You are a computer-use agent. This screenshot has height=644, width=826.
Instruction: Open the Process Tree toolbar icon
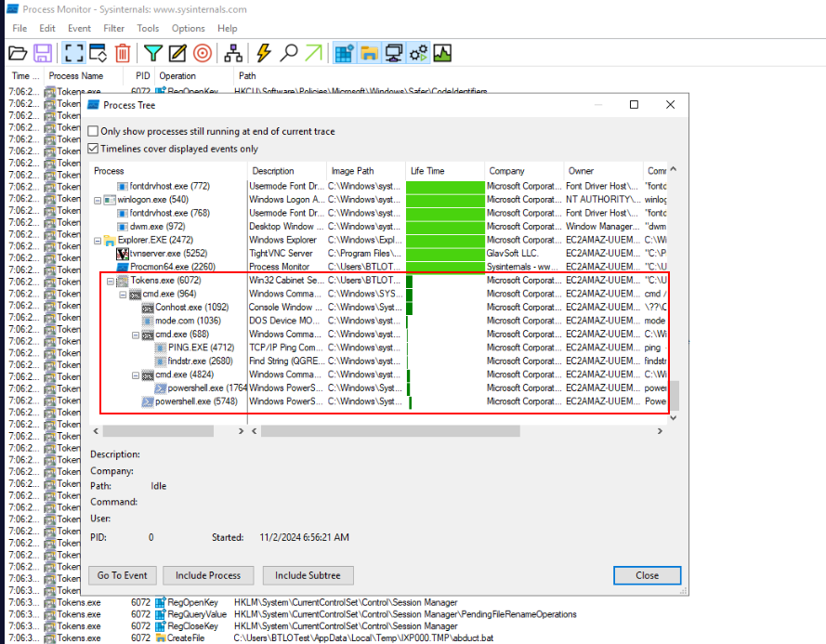pos(233,53)
